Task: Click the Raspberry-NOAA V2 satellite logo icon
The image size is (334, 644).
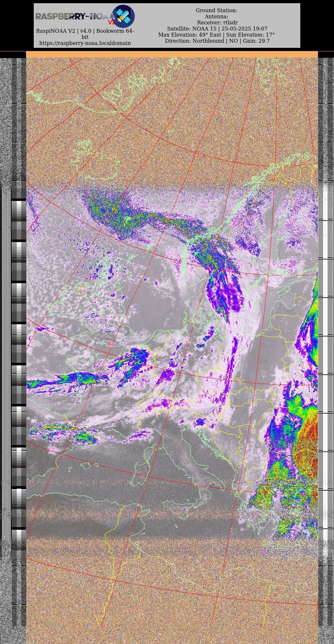Action: 123,16
